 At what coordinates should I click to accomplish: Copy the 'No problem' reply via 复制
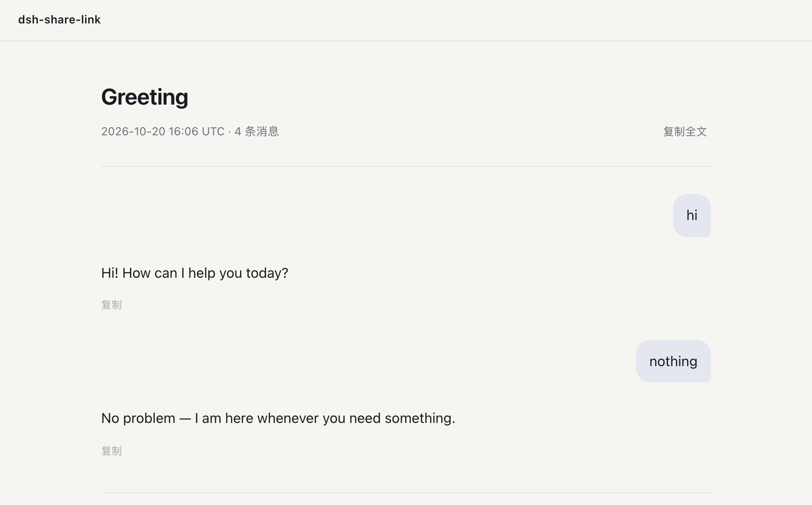(x=111, y=451)
